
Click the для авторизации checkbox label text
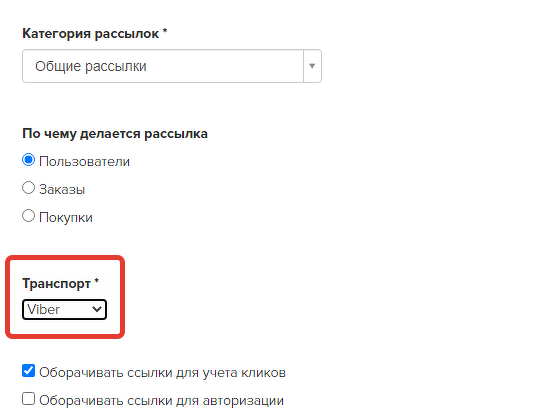(x=162, y=401)
